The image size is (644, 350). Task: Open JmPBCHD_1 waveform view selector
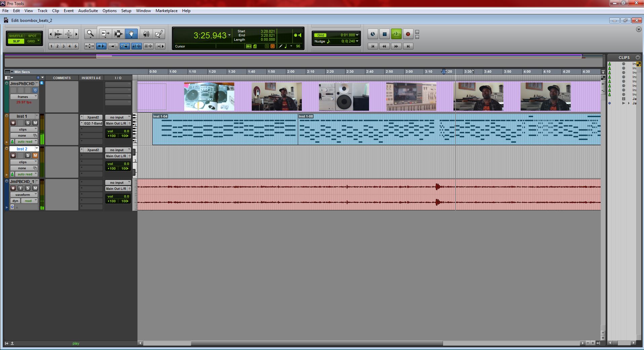pos(24,195)
